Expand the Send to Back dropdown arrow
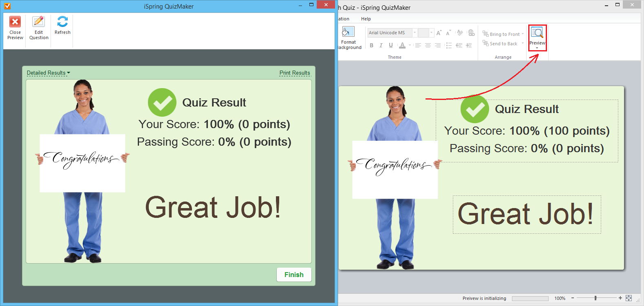Image resolution: width=644 pixels, height=306 pixels. [523, 43]
